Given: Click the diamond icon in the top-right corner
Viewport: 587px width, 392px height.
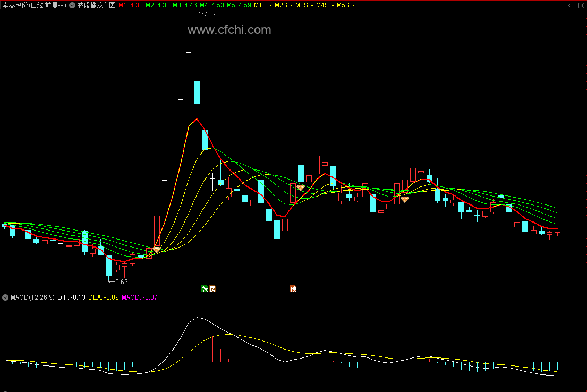Looking at the screenshot, I should [x=571, y=5].
